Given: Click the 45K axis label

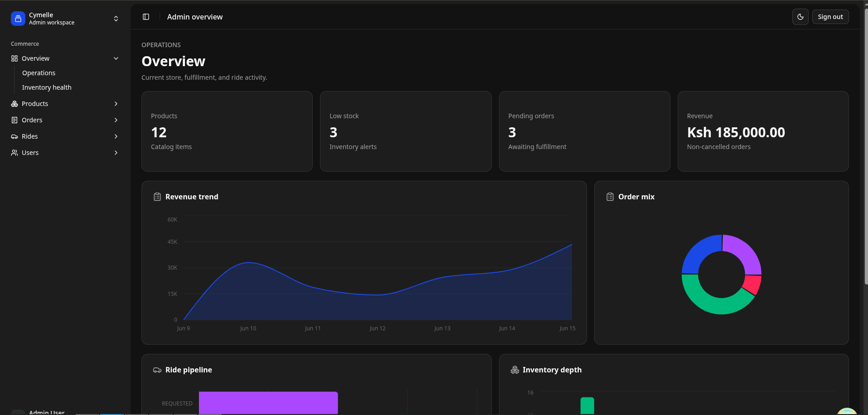Looking at the screenshot, I should pyautogui.click(x=172, y=242).
